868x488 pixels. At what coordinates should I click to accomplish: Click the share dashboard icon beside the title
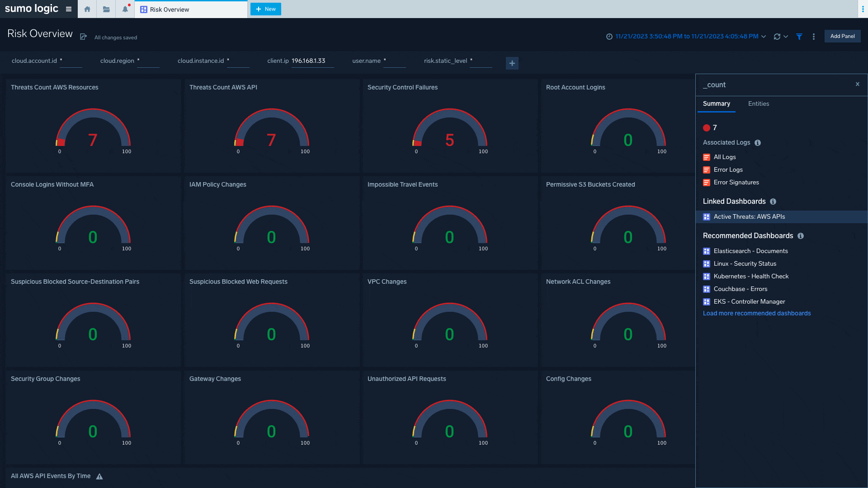[84, 37]
